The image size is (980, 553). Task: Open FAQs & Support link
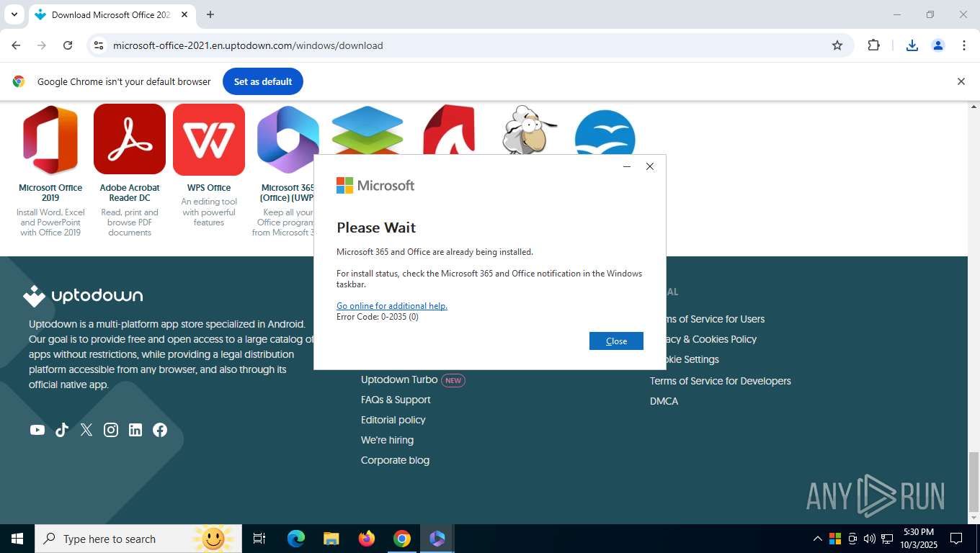click(x=396, y=400)
